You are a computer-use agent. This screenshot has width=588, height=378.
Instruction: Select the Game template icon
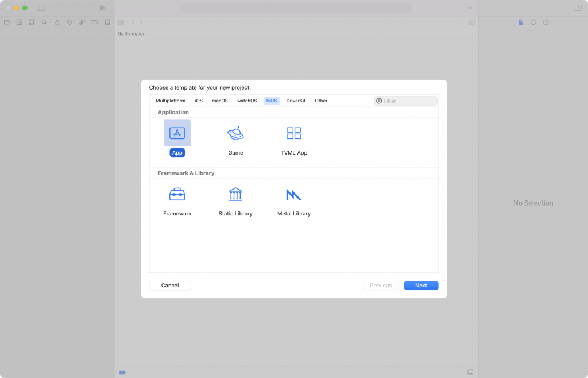coord(235,133)
